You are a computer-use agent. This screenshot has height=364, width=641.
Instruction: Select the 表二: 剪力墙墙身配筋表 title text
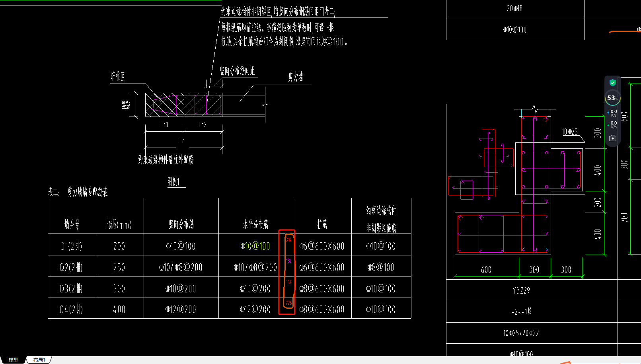click(78, 192)
